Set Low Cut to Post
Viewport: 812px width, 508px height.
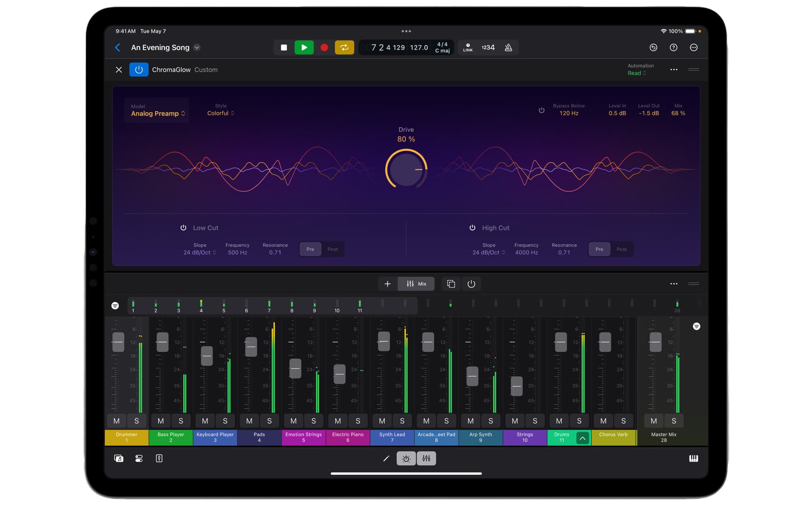tap(333, 249)
